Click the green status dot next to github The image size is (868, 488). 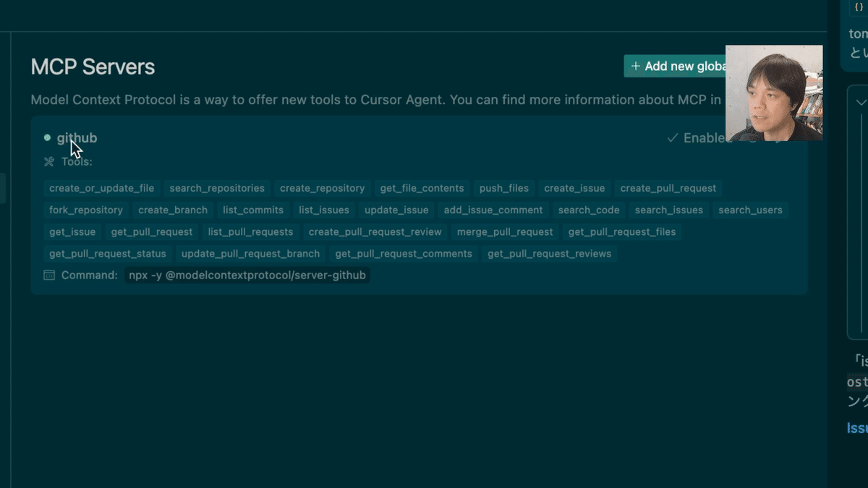[x=46, y=137]
